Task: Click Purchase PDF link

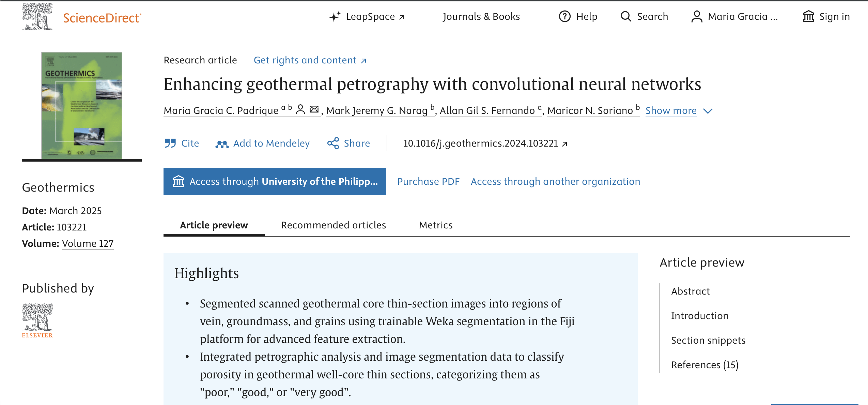Action: click(x=429, y=181)
